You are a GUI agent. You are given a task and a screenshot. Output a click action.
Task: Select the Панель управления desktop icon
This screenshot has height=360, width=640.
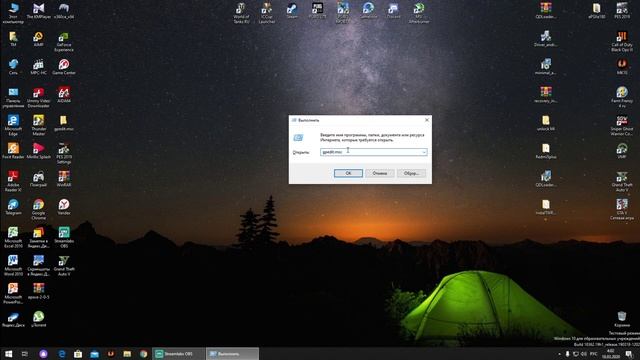pos(13,98)
